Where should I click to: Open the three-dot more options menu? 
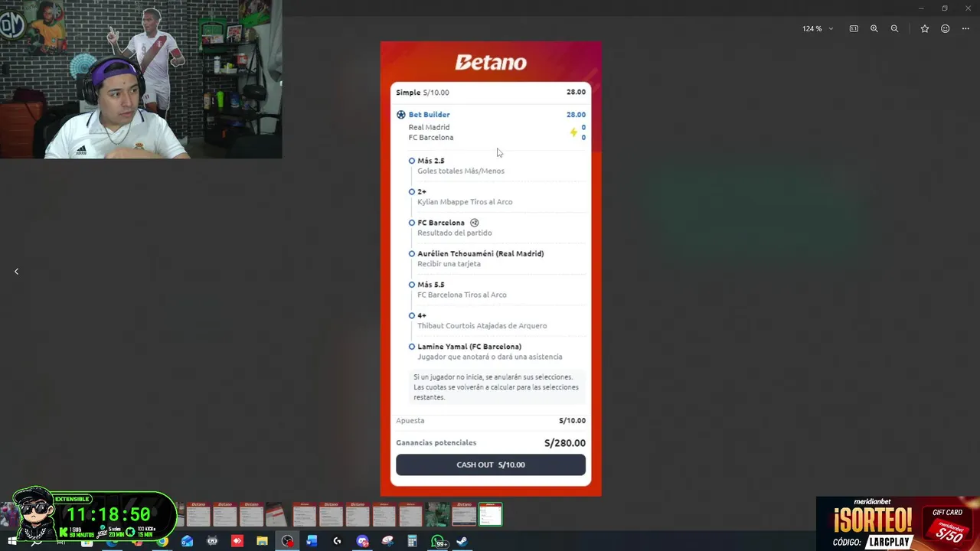(965, 28)
